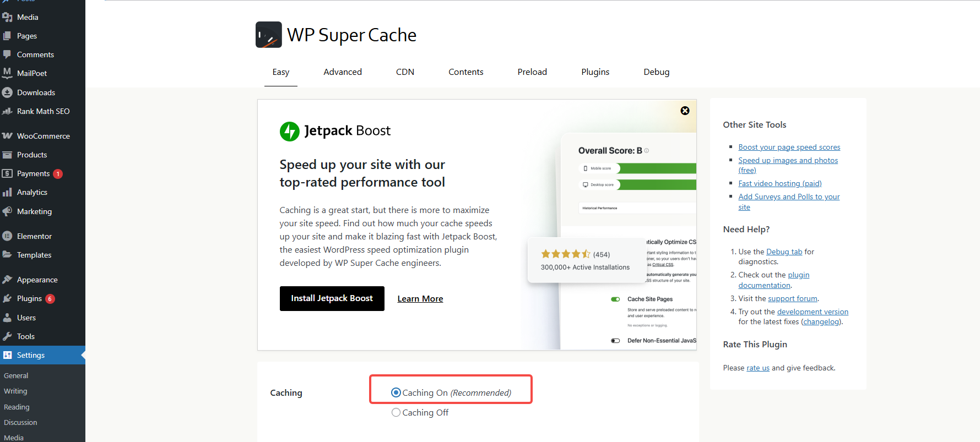Screen dimensions: 980x442
Task: Select Caching Off option
Action: (396, 412)
